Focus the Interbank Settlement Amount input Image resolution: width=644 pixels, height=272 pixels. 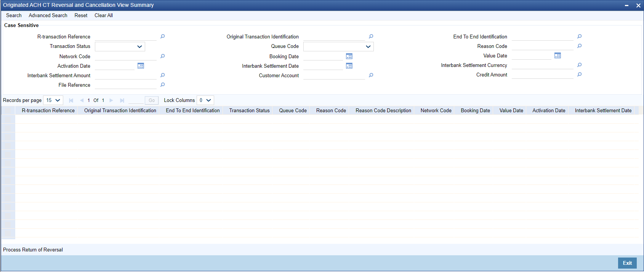pos(126,75)
